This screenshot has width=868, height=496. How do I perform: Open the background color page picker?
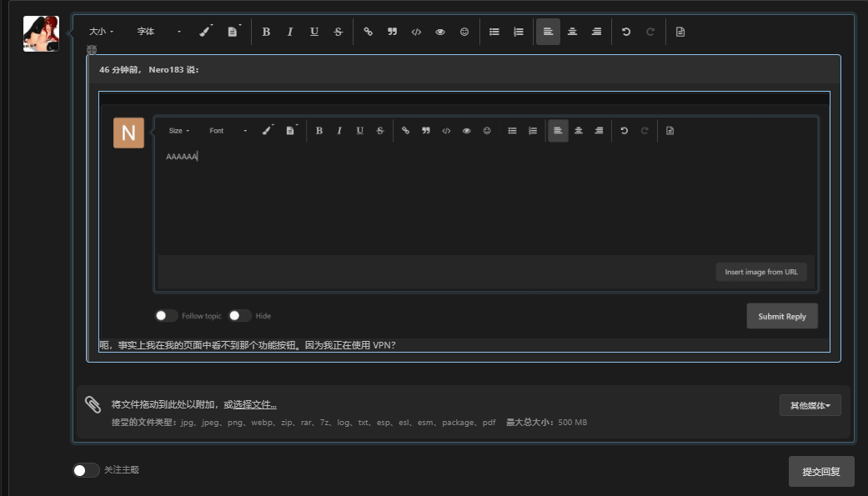click(233, 32)
